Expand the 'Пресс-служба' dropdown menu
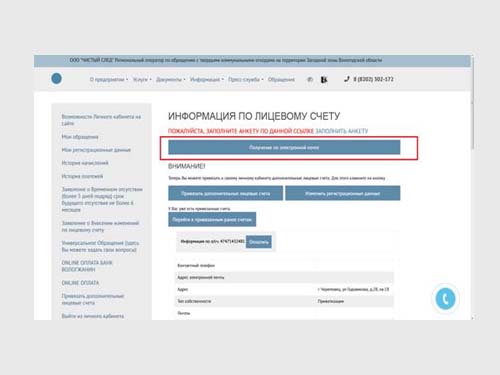Image resolution: width=500 pixels, height=375 pixels. (246, 80)
